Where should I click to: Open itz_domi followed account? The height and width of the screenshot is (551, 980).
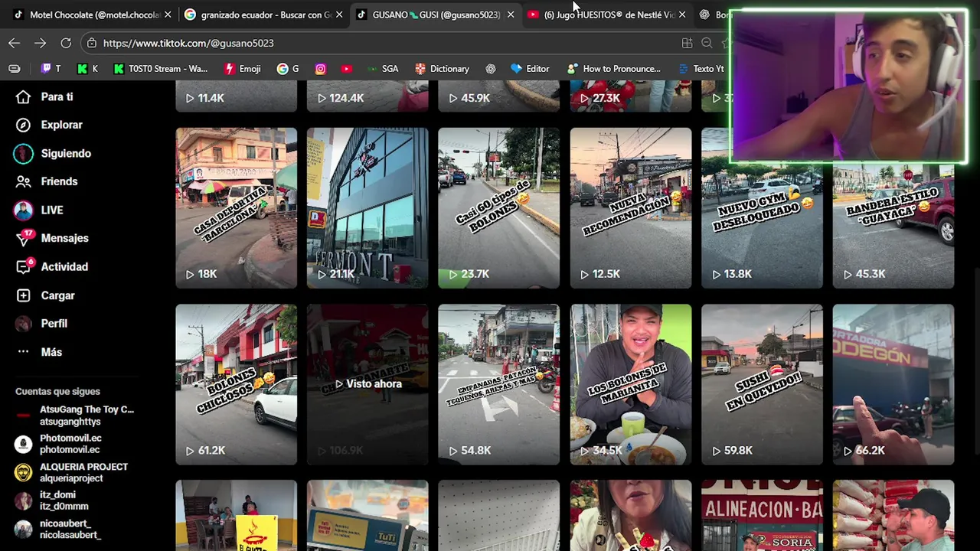(x=52, y=500)
